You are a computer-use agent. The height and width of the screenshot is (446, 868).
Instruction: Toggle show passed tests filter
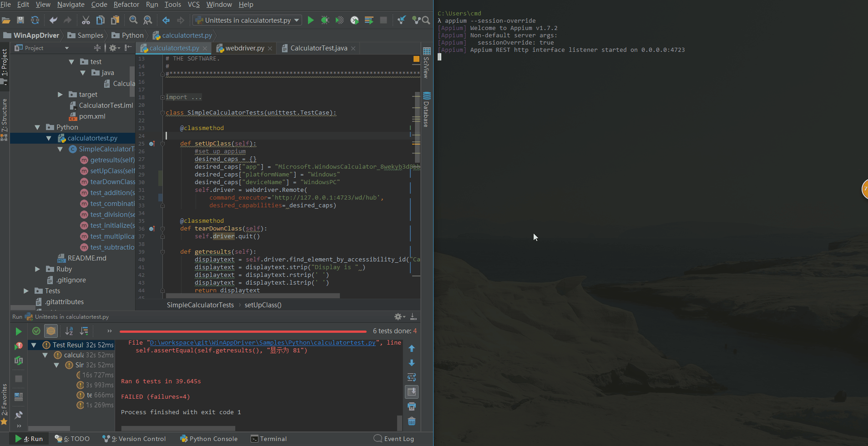click(x=36, y=331)
